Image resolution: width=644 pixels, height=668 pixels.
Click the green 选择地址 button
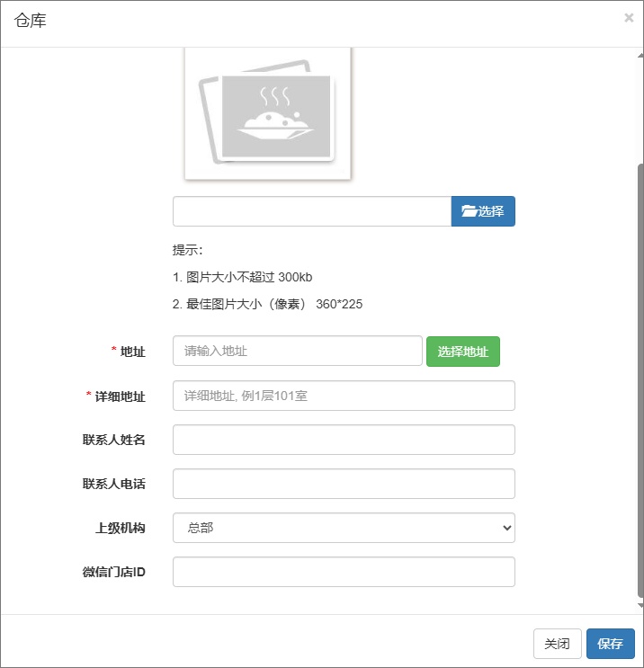pyautogui.click(x=462, y=352)
